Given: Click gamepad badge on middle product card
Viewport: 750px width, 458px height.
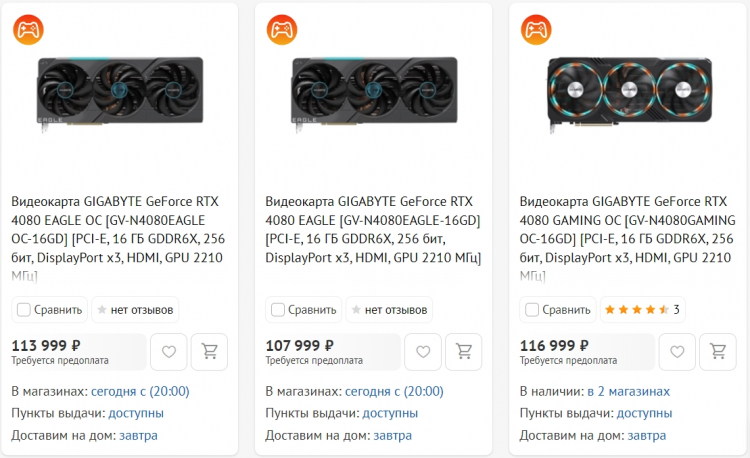Looking at the screenshot, I should click(x=282, y=29).
